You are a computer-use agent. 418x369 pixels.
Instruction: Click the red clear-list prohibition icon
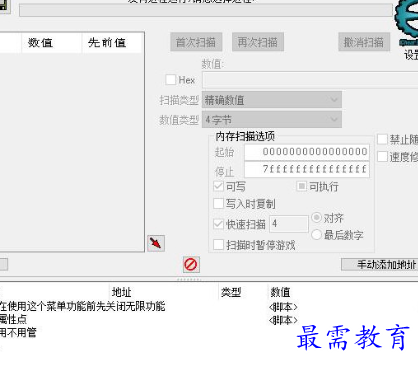click(191, 265)
